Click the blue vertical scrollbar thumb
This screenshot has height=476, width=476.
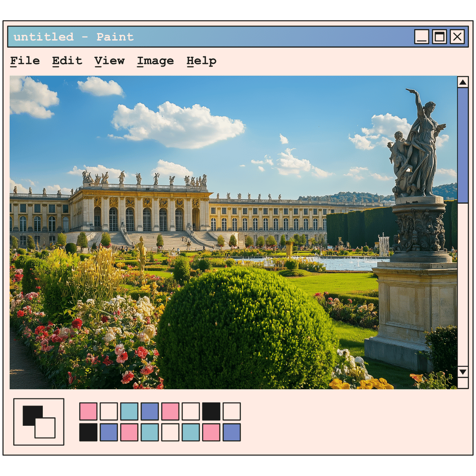463,145
